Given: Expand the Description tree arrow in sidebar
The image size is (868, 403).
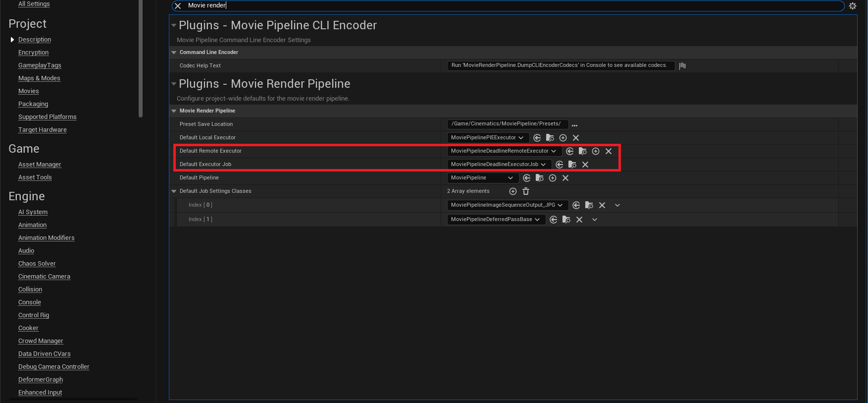Looking at the screenshot, I should point(12,40).
